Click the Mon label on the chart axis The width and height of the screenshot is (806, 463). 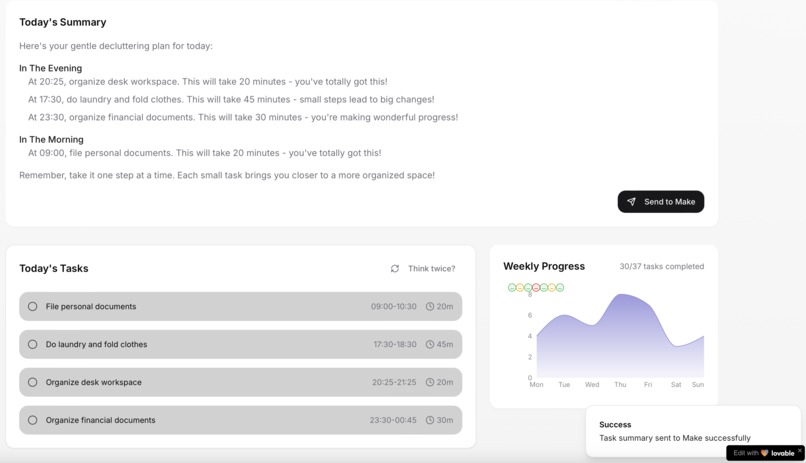536,384
